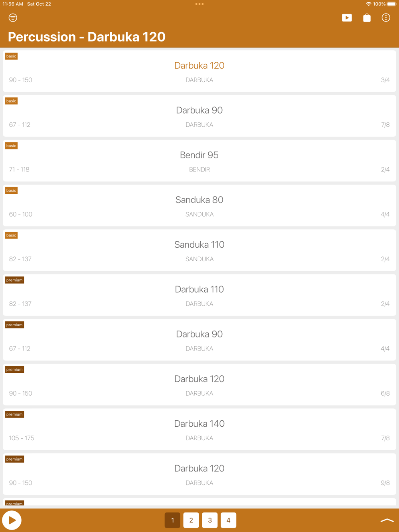Viewport: 399px width, 532px height.
Task: Choose the Sanduka 80 rhythm
Action: tap(199, 205)
